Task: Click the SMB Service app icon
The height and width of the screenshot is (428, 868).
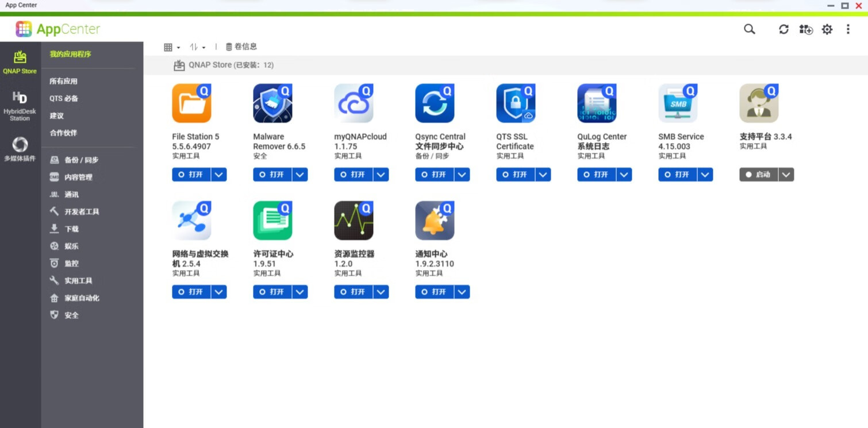Action: [678, 103]
